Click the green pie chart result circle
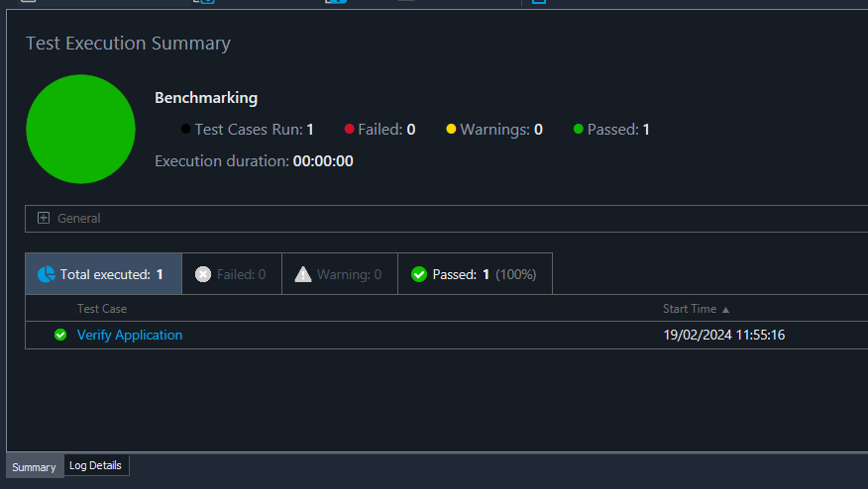 pyautogui.click(x=81, y=129)
